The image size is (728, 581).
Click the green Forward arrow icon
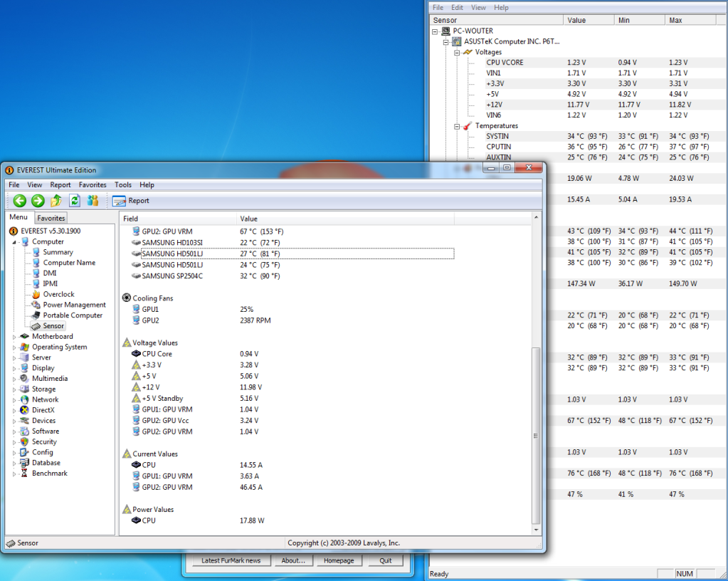(x=38, y=201)
